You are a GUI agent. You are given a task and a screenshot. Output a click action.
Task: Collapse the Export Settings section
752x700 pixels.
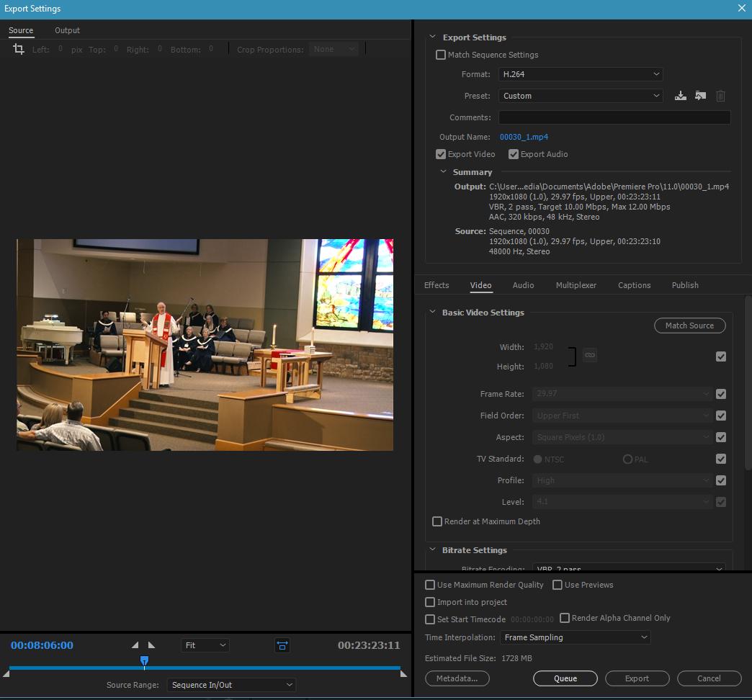(x=433, y=37)
